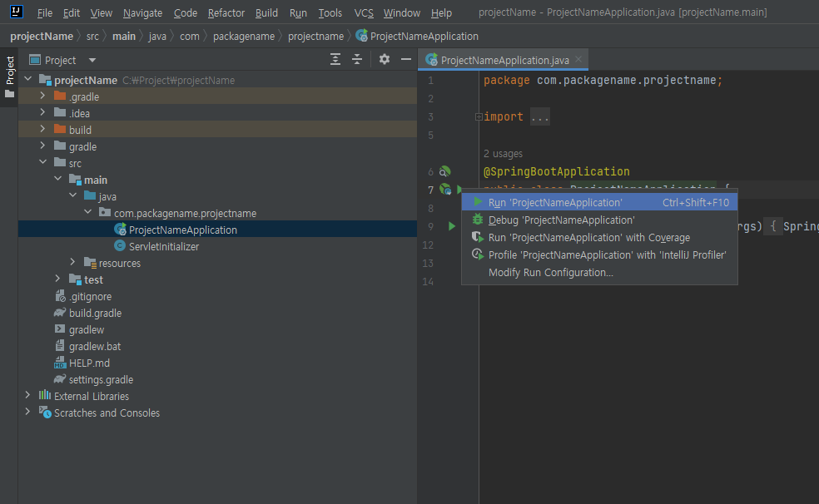
Task: Select Modify Run Configuration...
Action: pos(599,272)
